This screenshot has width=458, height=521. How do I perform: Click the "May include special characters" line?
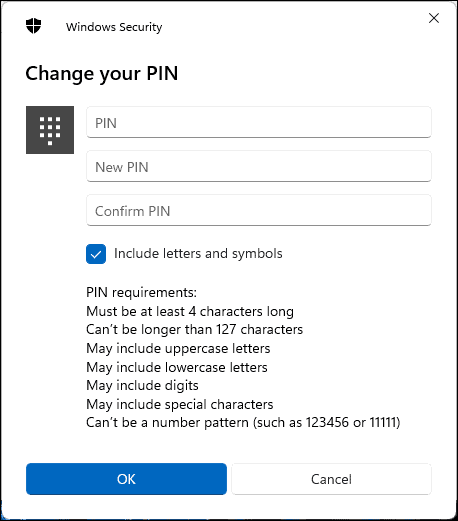[x=180, y=404]
